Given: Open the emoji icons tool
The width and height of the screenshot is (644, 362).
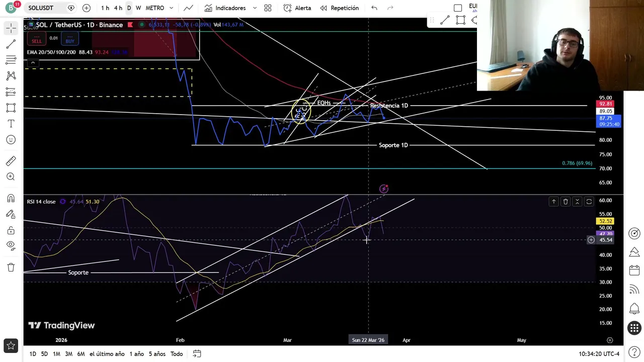Looking at the screenshot, I should coord(11,139).
